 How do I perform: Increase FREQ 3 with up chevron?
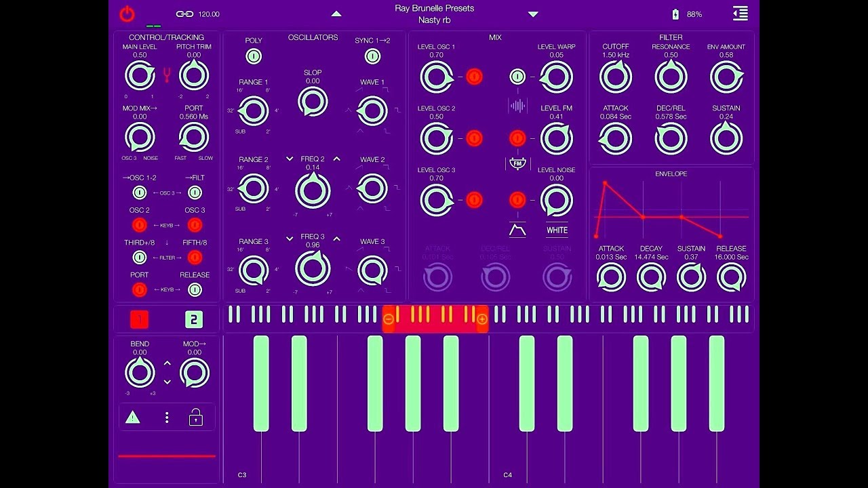336,239
